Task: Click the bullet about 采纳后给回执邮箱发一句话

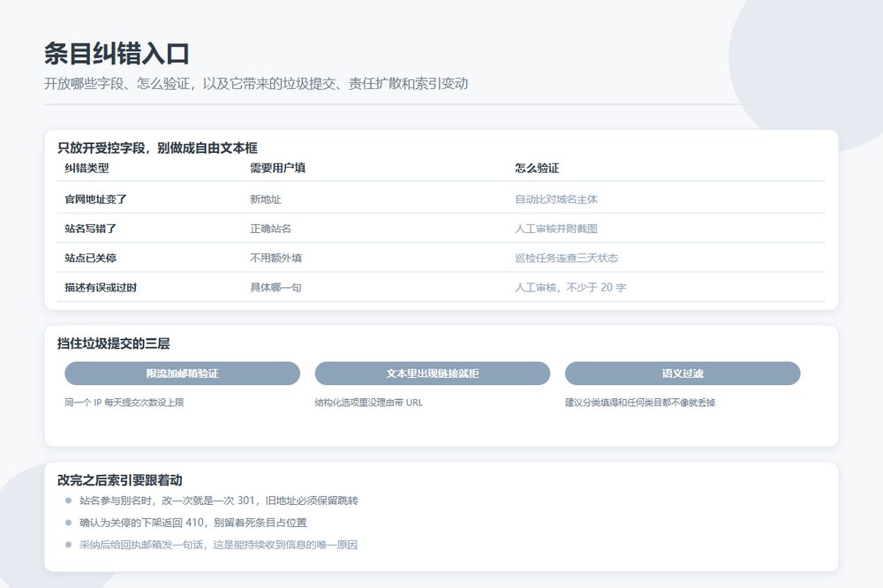Action: 218,545
